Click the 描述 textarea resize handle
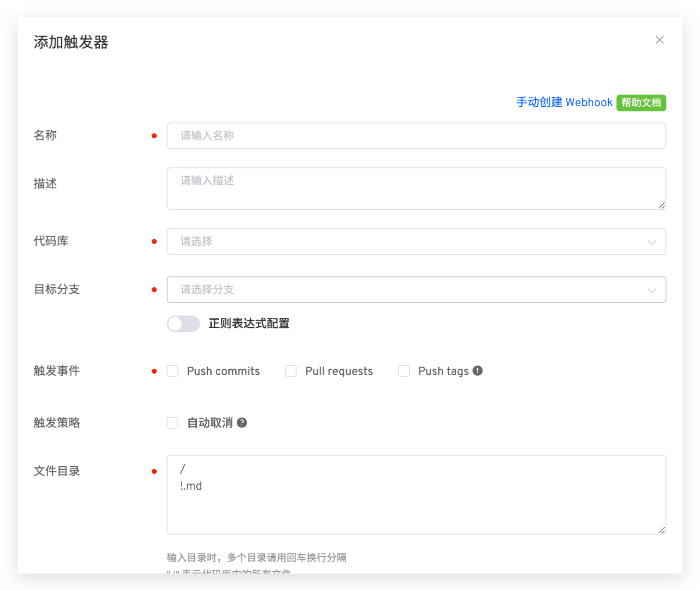The width and height of the screenshot is (700, 591). pyautogui.click(x=661, y=205)
